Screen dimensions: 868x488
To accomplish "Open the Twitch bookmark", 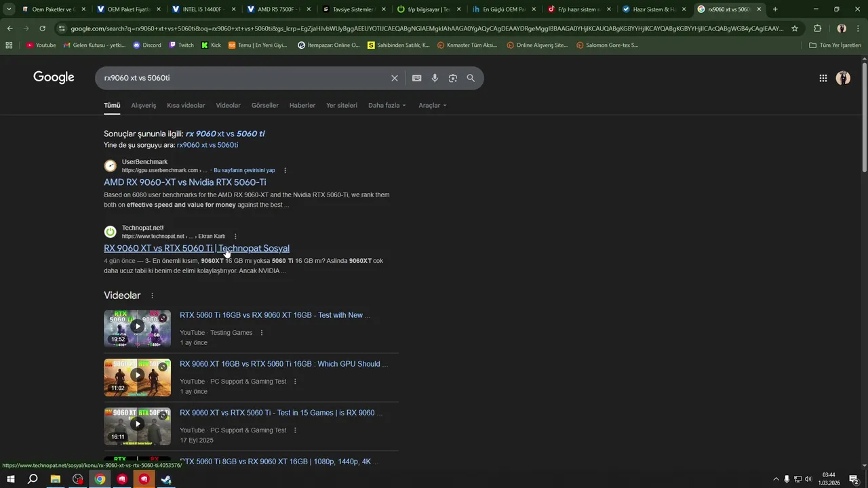I will click(181, 45).
